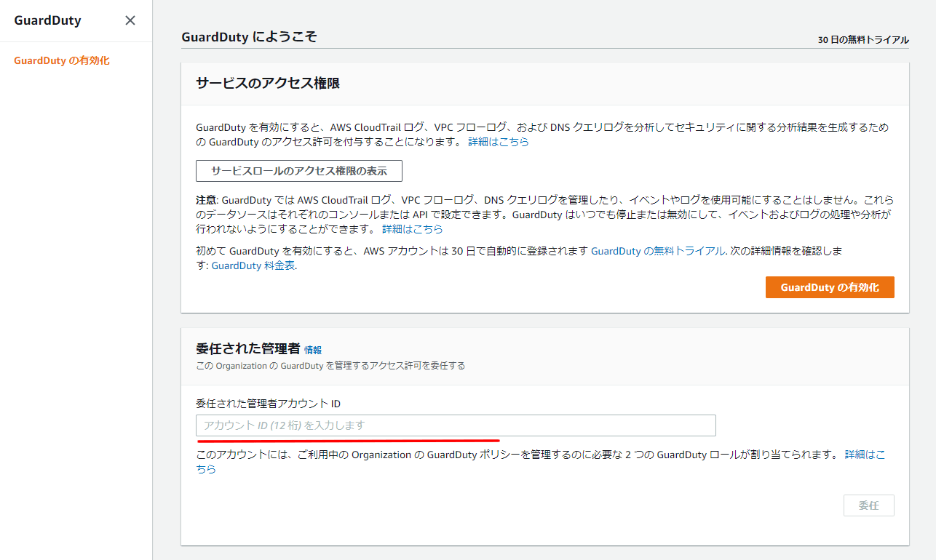The width and height of the screenshot is (936, 560).
Task: Click the 委任 button
Action: [868, 505]
